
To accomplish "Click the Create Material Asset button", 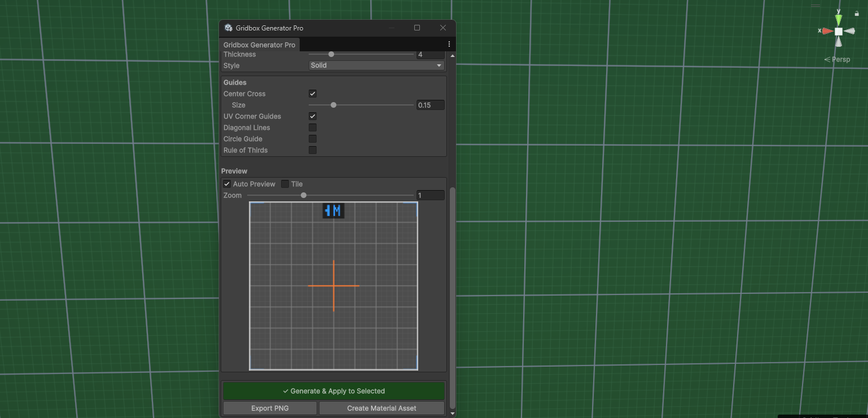I will pyautogui.click(x=382, y=408).
